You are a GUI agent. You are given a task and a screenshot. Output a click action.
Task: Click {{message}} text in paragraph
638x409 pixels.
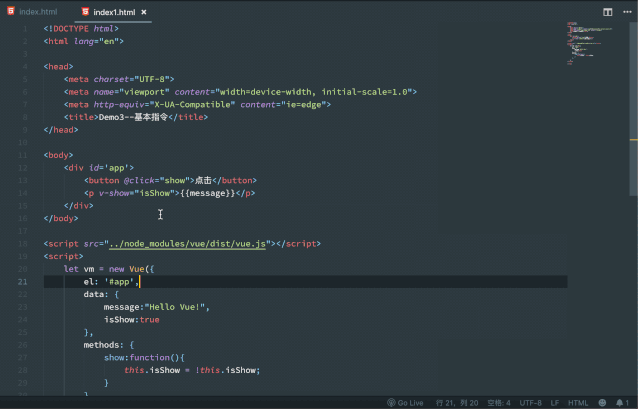point(208,193)
